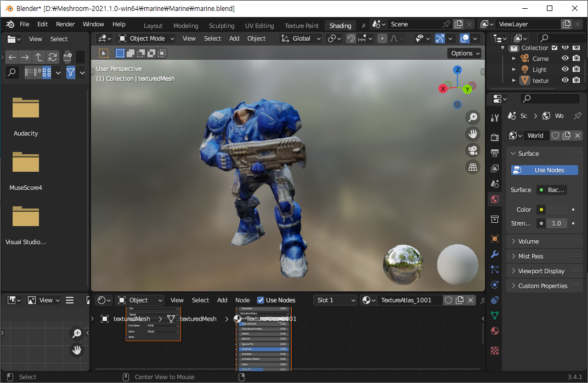Open the Modifier properties wrench icon
The height and width of the screenshot is (383, 588).
pos(495,254)
